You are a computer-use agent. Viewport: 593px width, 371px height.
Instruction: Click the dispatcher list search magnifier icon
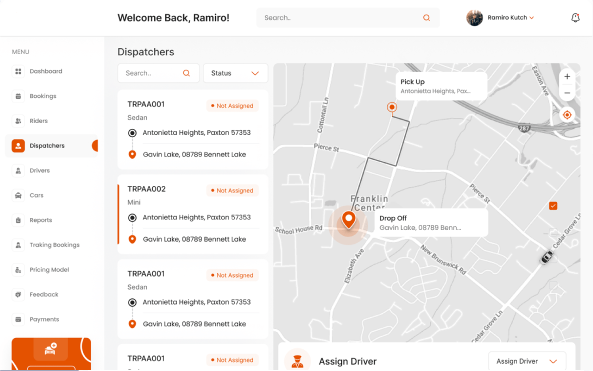pyautogui.click(x=186, y=73)
